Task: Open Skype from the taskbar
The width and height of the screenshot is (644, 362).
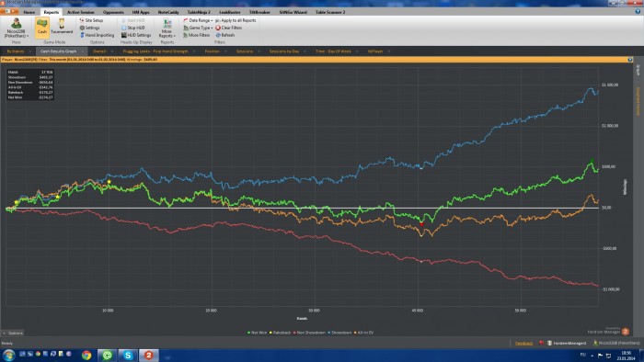Action: coord(128,355)
